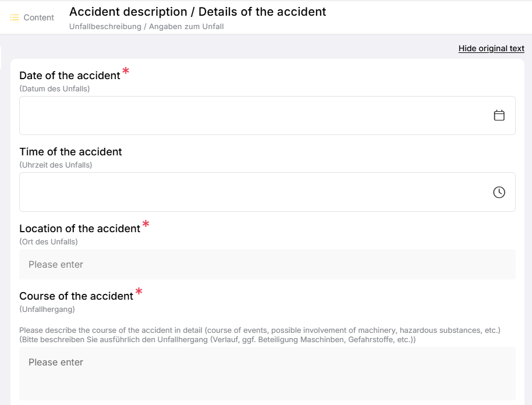Screen dimensions: 532x405
Task: Open the calendar date picker icon
Action: point(499,115)
